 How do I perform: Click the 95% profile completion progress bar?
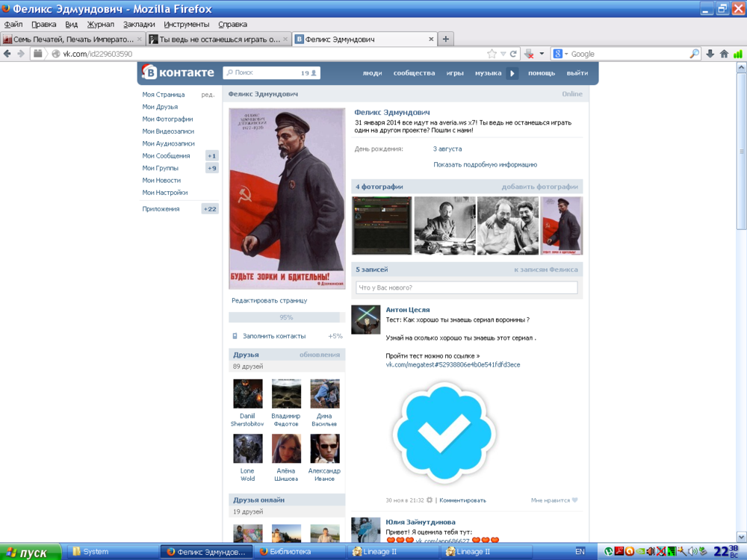pyautogui.click(x=286, y=317)
